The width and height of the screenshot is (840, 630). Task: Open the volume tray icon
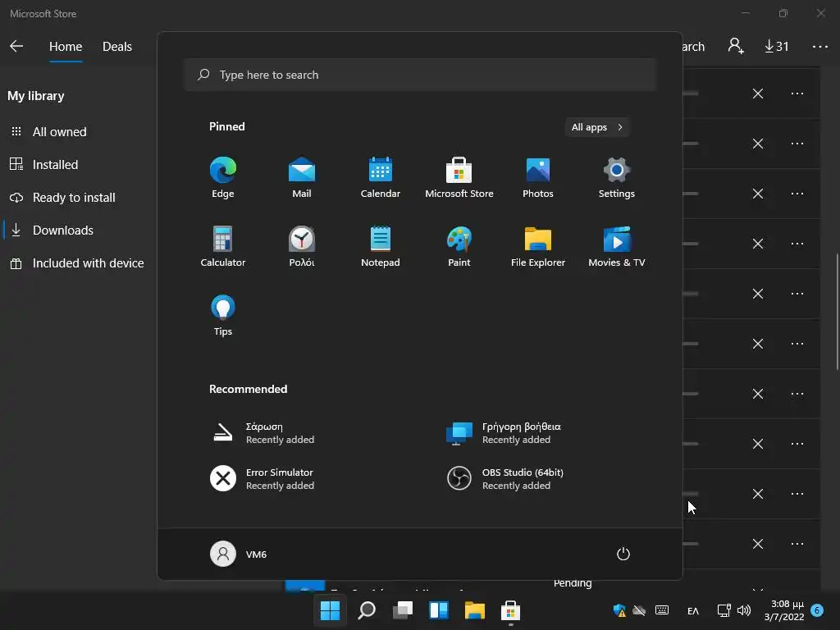pos(744,610)
